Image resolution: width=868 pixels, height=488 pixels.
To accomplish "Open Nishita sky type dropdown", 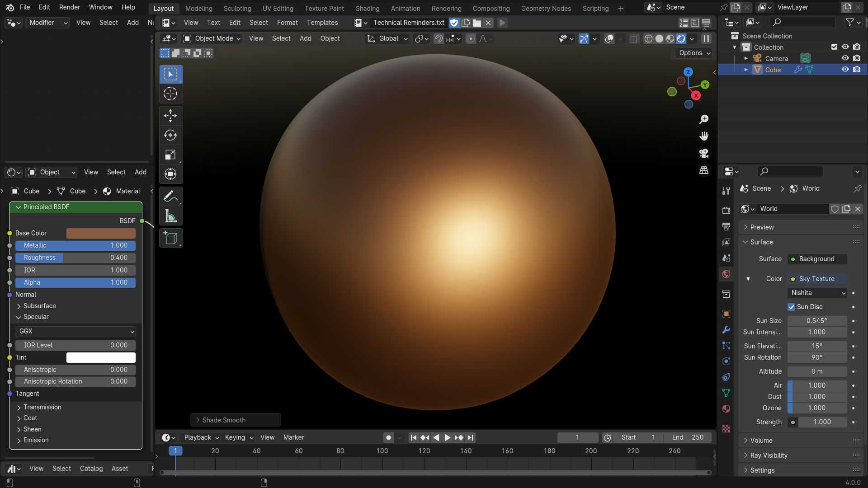I will point(817,293).
